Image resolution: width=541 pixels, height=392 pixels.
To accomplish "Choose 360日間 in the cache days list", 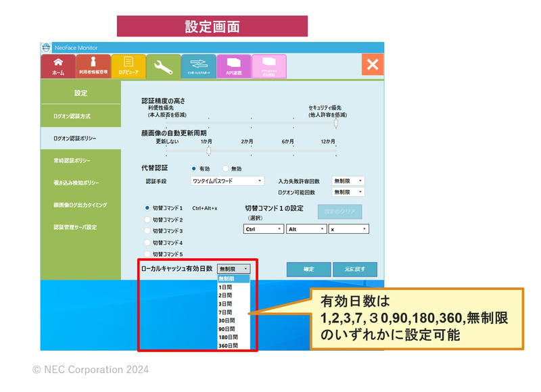I will click(x=233, y=345).
